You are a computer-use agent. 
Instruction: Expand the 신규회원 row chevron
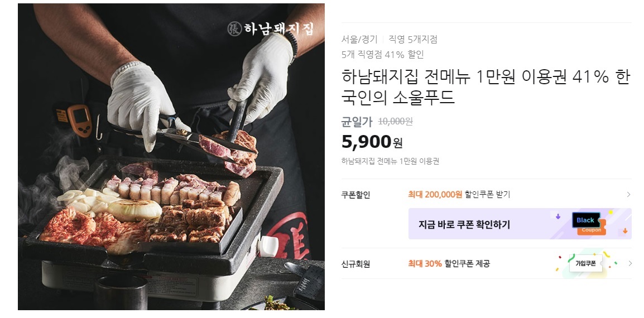(x=629, y=263)
